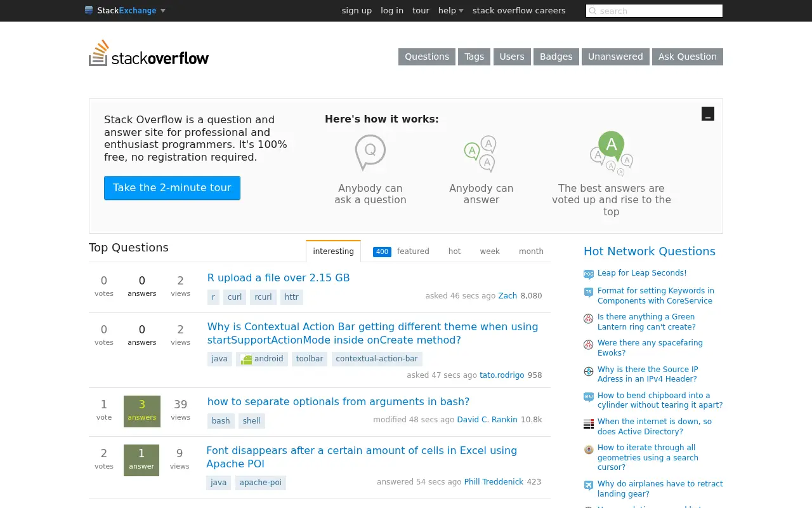Open 'R upload a file over 2.15 GB' question
This screenshot has width=812, height=508.
click(x=278, y=277)
